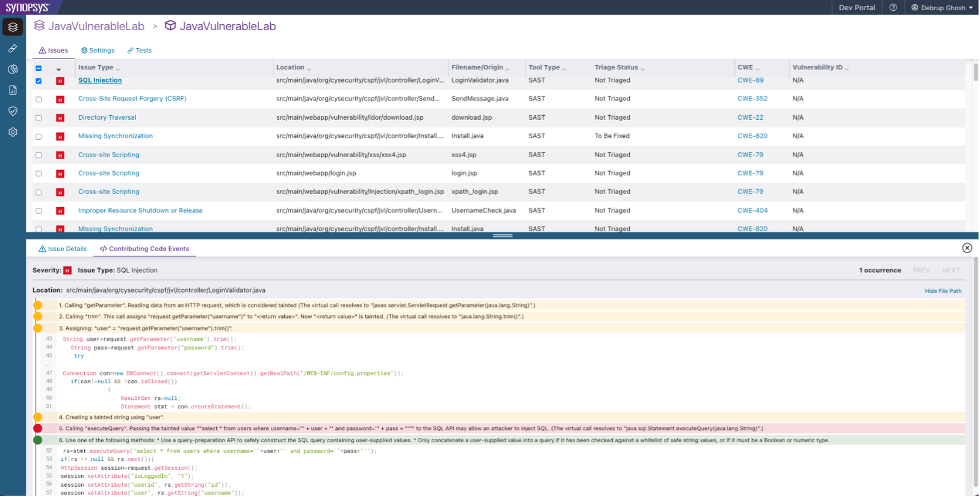Switch to the Settings tab
This screenshot has width=980, height=497.
pos(98,51)
